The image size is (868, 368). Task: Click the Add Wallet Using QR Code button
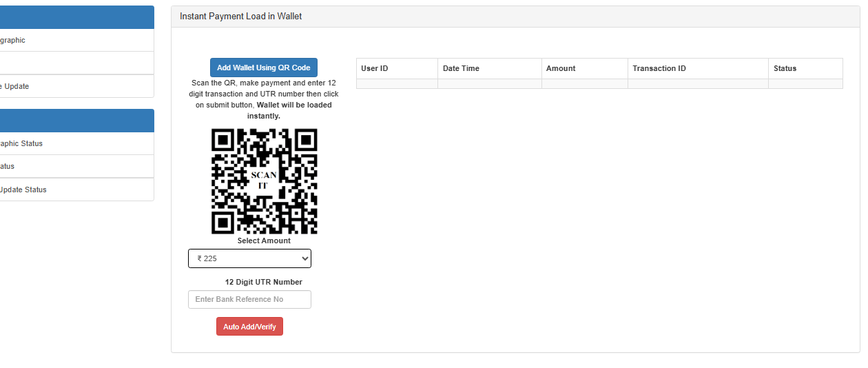(x=263, y=68)
